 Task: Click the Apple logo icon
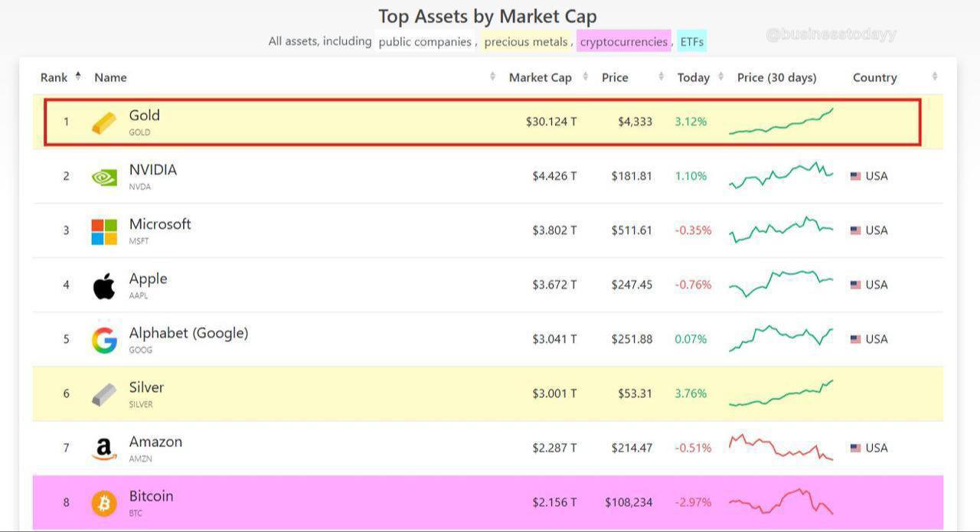104,286
